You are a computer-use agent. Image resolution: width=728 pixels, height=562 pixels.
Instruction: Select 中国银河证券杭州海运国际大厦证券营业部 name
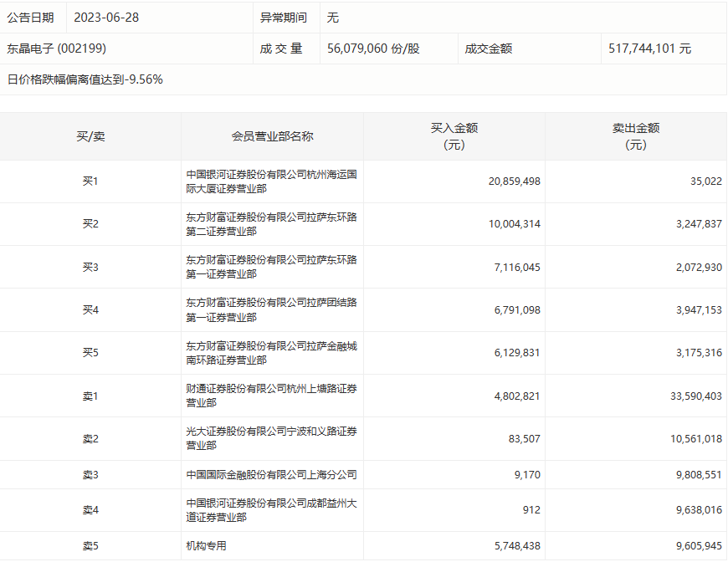click(272, 181)
